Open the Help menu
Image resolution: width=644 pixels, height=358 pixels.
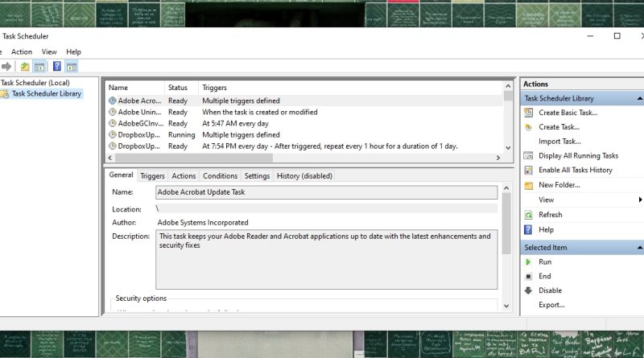point(73,51)
